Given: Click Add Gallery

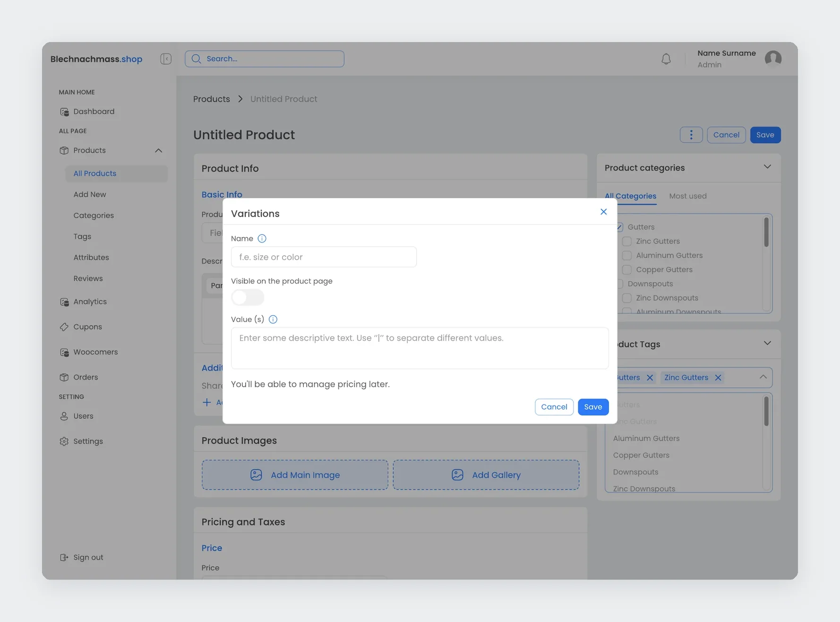Looking at the screenshot, I should (486, 475).
